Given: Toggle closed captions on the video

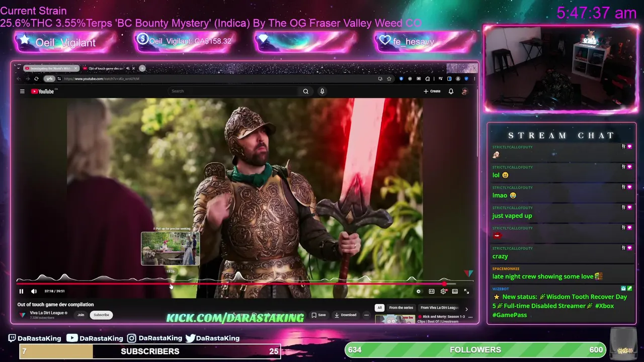Looking at the screenshot, I should 431,291.
